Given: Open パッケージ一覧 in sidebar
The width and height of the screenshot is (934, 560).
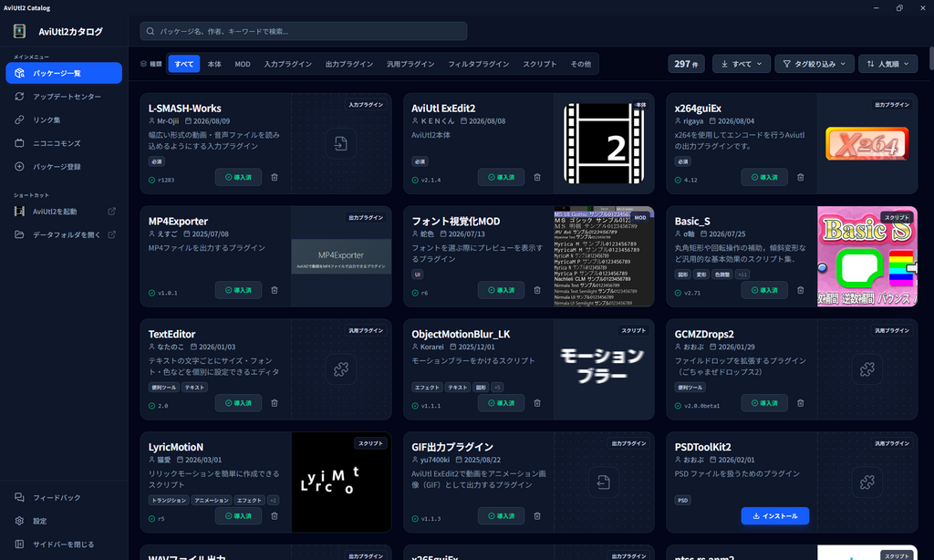Looking at the screenshot, I should pos(64,73).
